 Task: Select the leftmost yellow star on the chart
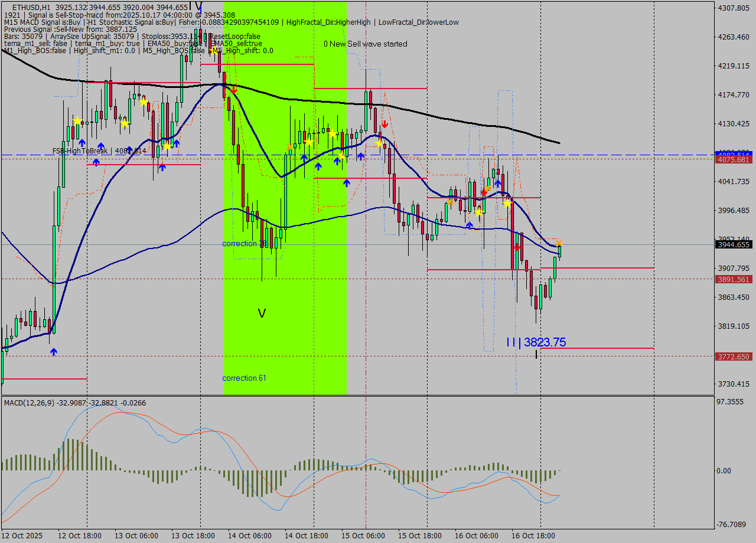pyautogui.click(x=77, y=121)
